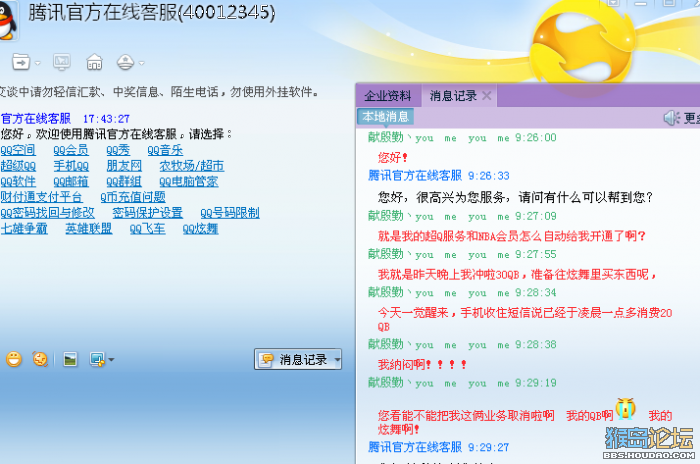Click the 消息记录 button in chat toolbar
The height and width of the screenshot is (464, 700).
pyautogui.click(x=294, y=359)
